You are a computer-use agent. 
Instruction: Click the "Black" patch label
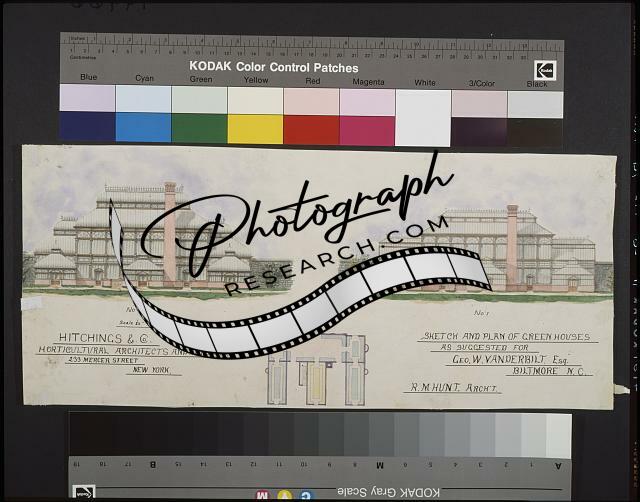(537, 84)
